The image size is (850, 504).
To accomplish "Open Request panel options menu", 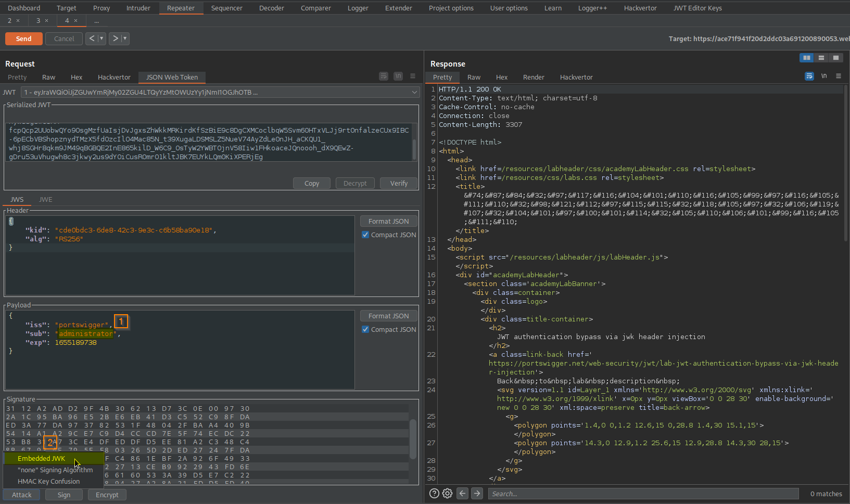I will 413,76.
